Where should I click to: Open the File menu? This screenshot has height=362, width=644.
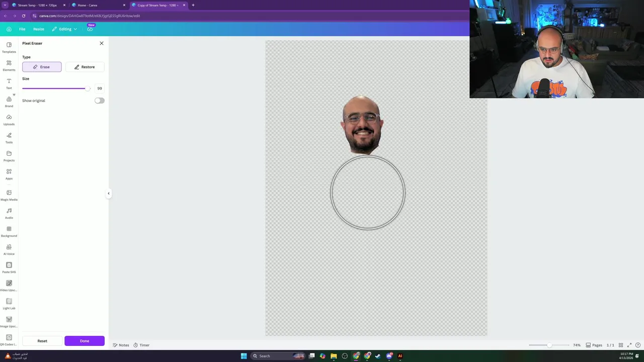pyautogui.click(x=22, y=29)
